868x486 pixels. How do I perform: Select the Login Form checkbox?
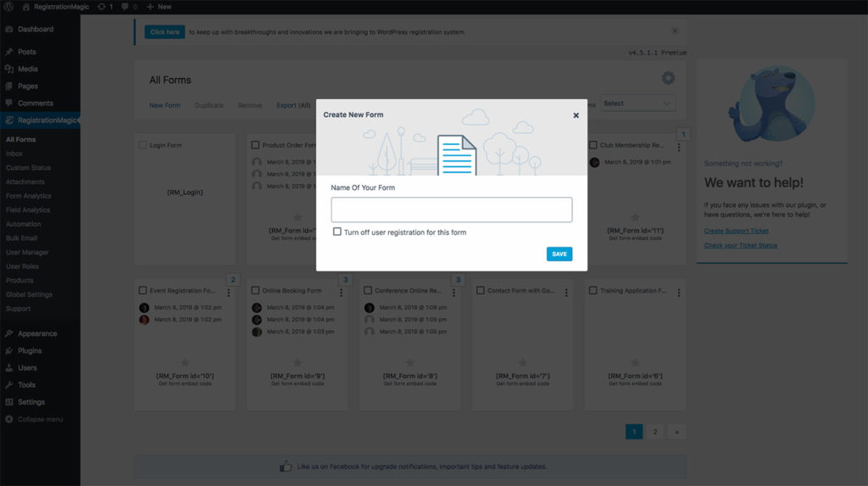(x=143, y=146)
